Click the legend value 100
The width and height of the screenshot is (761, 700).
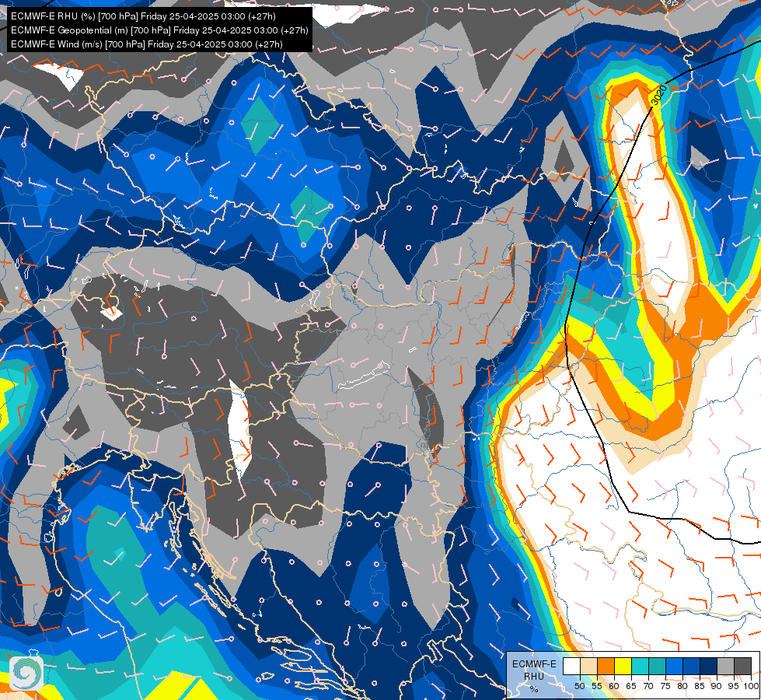click(751, 686)
